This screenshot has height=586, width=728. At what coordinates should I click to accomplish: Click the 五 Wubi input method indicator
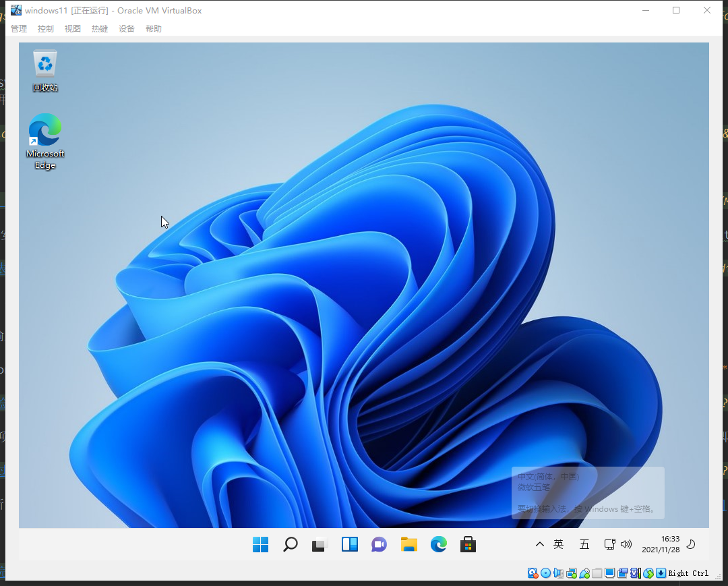click(584, 544)
